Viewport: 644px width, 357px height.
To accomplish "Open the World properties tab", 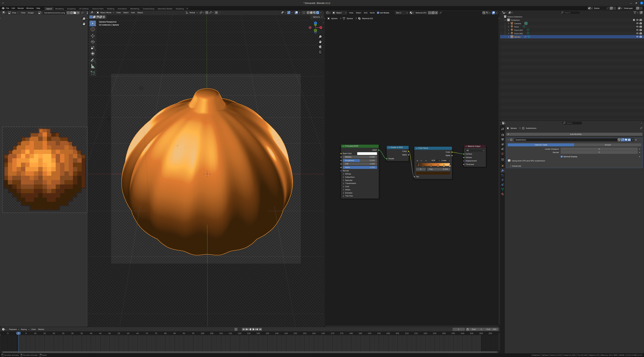I will pyautogui.click(x=502, y=154).
